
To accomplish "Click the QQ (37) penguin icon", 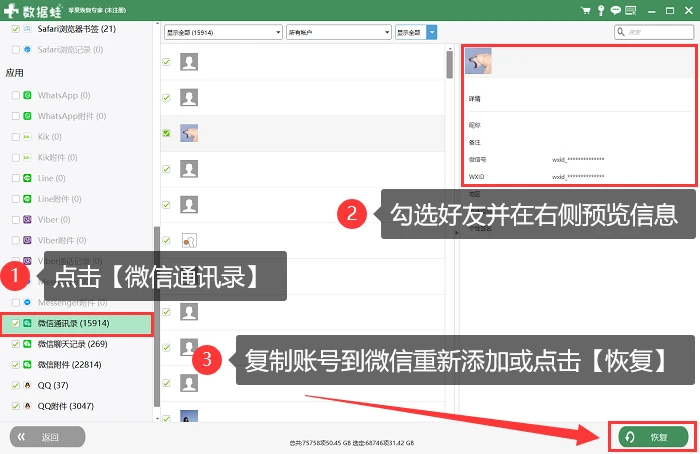I will pos(27,385).
